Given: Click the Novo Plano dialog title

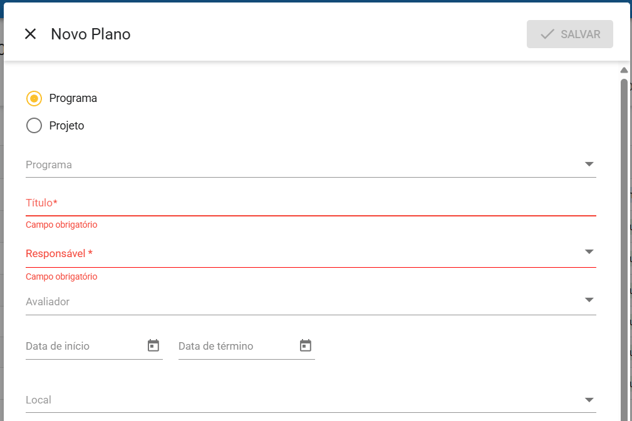Looking at the screenshot, I should click(91, 34).
